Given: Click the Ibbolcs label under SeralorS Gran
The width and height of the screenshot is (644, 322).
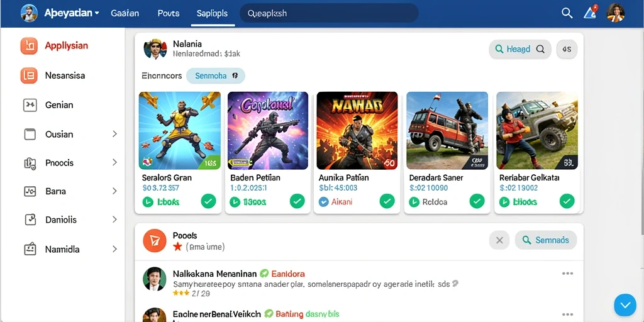Looking at the screenshot, I should (x=168, y=202).
